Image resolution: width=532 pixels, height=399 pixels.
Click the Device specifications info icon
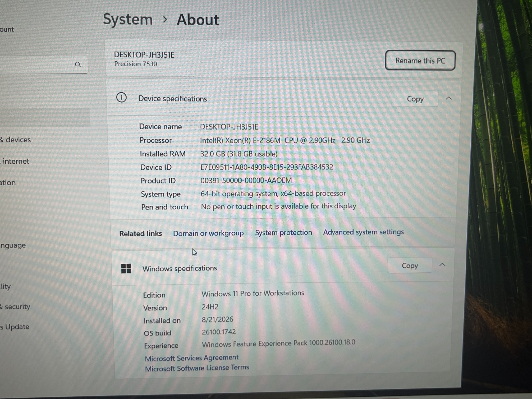[121, 98]
